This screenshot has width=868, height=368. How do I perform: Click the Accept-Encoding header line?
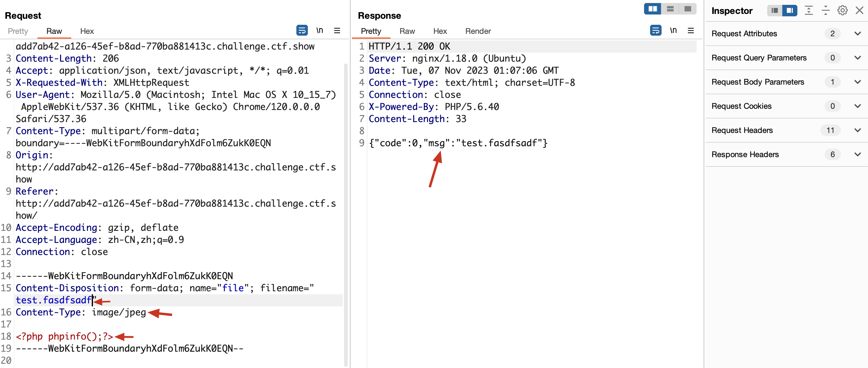pyautogui.click(x=97, y=228)
